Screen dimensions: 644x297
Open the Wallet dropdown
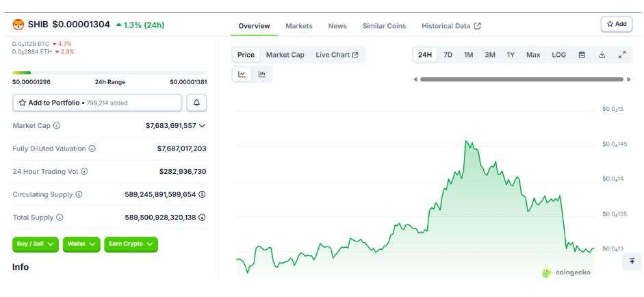pyautogui.click(x=81, y=244)
